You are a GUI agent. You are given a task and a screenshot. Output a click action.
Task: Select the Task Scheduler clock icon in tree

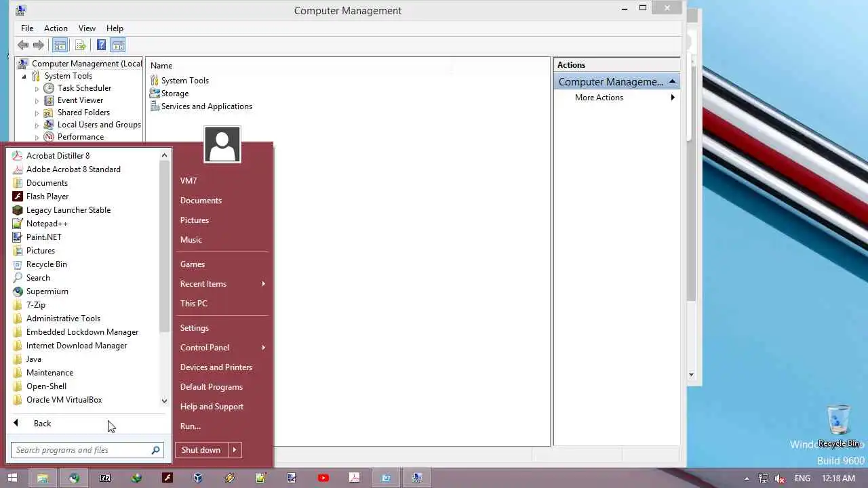click(x=49, y=88)
